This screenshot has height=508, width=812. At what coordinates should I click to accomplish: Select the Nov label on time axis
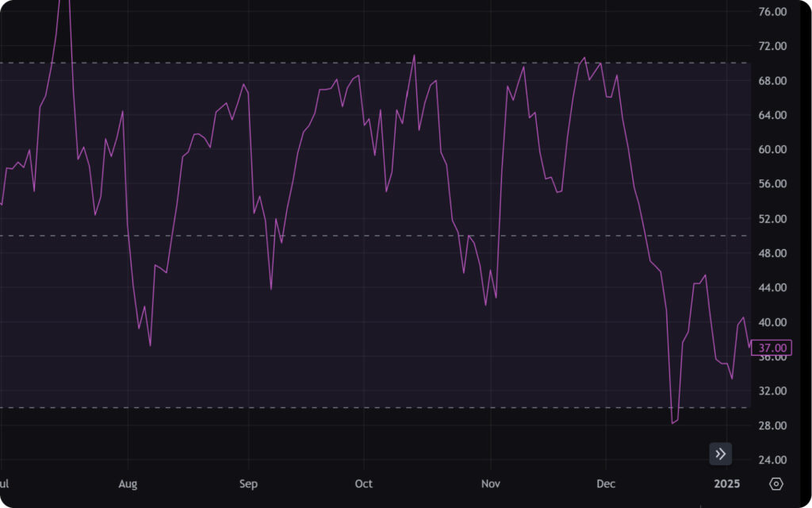[x=491, y=484]
